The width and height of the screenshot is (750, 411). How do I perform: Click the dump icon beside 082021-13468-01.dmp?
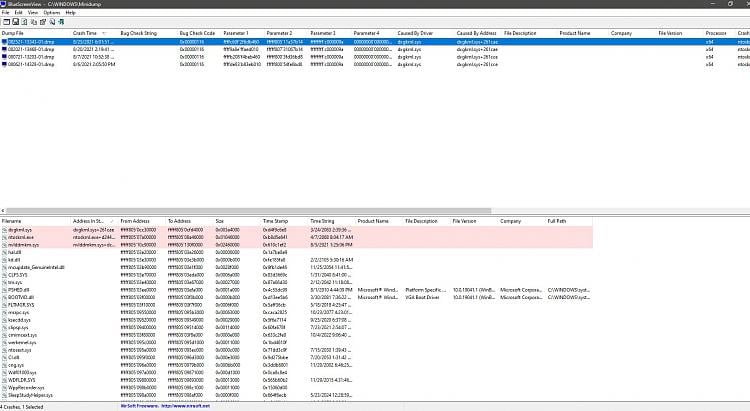point(4,49)
